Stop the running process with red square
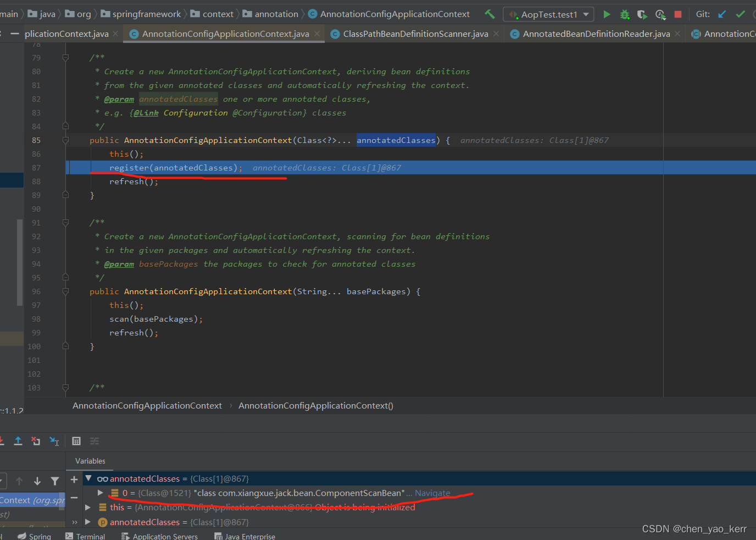 click(678, 14)
